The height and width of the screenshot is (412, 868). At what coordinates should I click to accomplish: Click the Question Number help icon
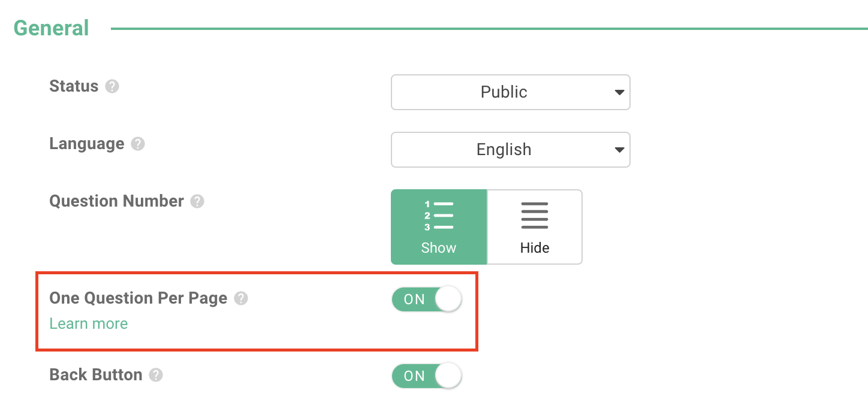[196, 201]
